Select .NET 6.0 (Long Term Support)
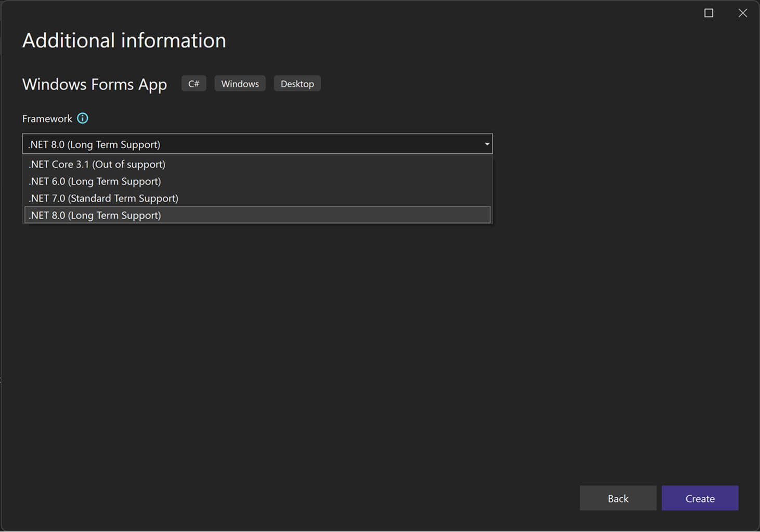Viewport: 760px width, 532px height. [x=94, y=181]
